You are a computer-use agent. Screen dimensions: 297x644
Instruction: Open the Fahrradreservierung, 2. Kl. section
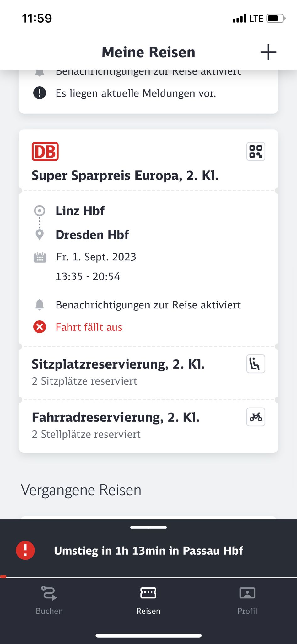pyautogui.click(x=148, y=426)
